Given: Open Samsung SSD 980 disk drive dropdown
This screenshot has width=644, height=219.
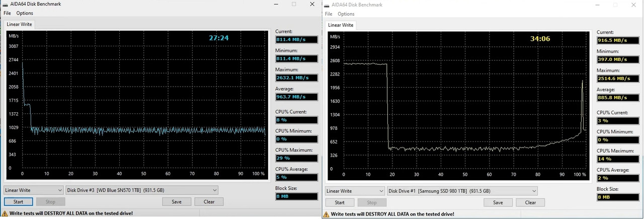Looking at the screenshot, I should [462, 191].
